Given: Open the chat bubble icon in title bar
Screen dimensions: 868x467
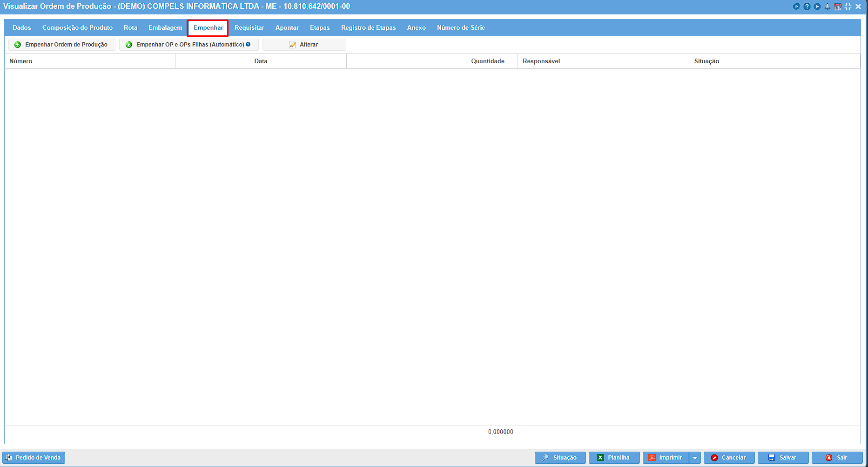Looking at the screenshot, I should pyautogui.click(x=796, y=7).
